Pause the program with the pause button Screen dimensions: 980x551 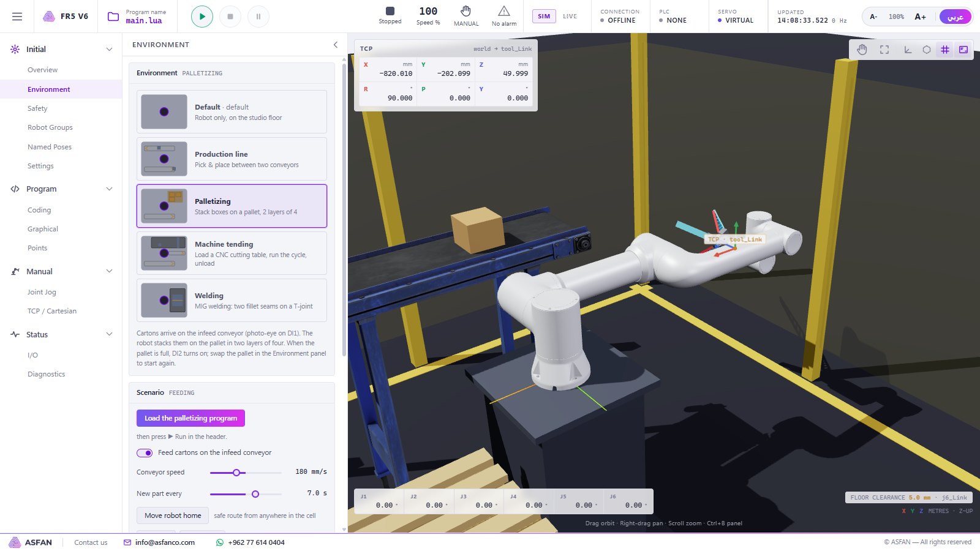(258, 17)
